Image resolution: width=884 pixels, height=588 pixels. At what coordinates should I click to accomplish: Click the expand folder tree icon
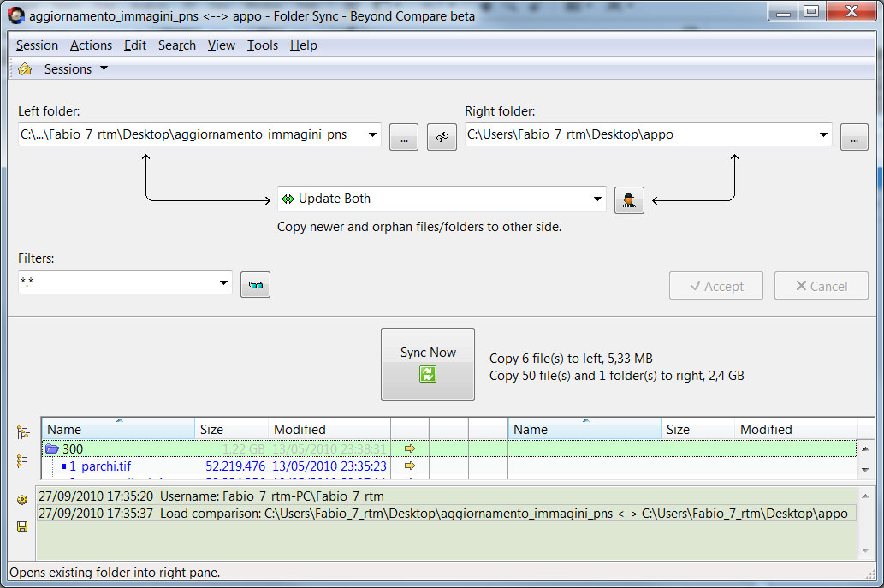[23, 433]
